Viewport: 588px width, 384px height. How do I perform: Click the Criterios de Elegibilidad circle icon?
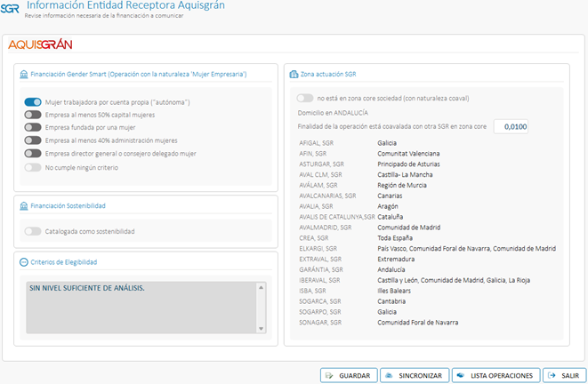[x=24, y=262]
